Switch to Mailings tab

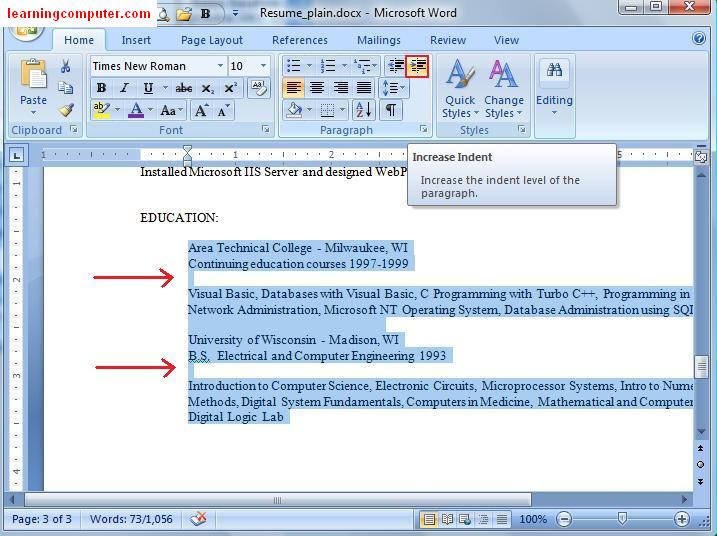(x=379, y=40)
